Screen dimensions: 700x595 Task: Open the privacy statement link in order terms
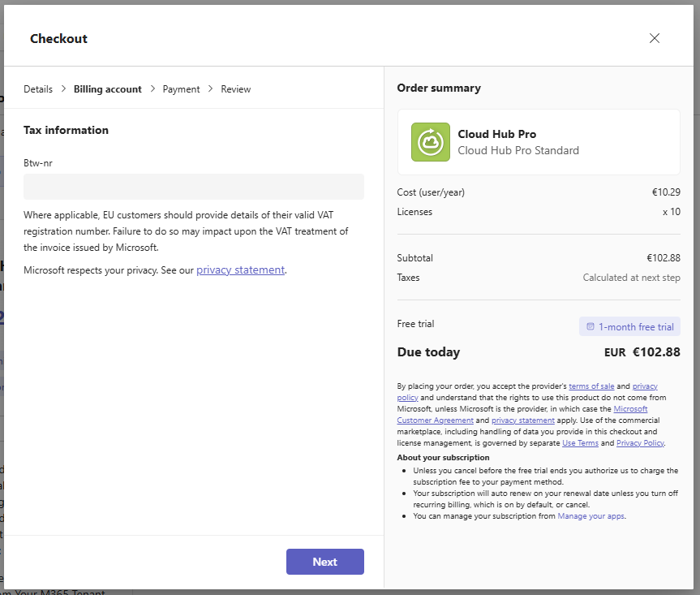(522, 420)
